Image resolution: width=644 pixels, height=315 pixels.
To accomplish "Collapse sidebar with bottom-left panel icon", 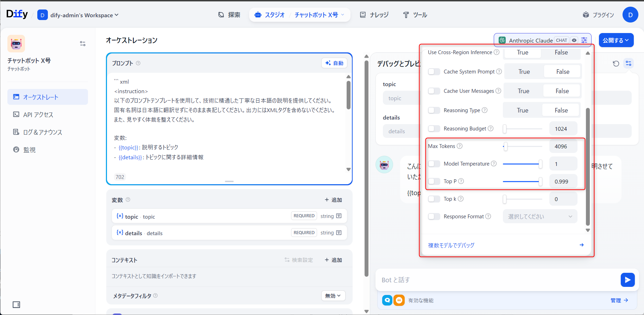I will [16, 304].
